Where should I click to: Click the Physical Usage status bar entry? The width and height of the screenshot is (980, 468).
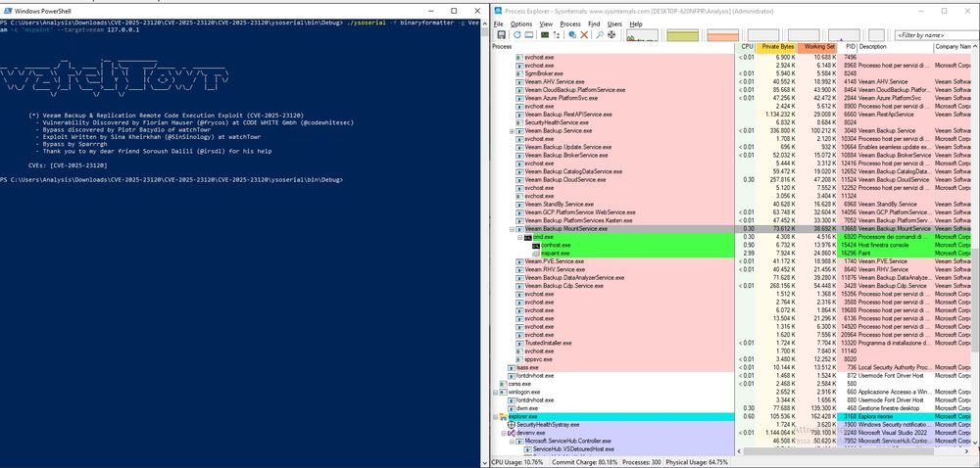698,462
